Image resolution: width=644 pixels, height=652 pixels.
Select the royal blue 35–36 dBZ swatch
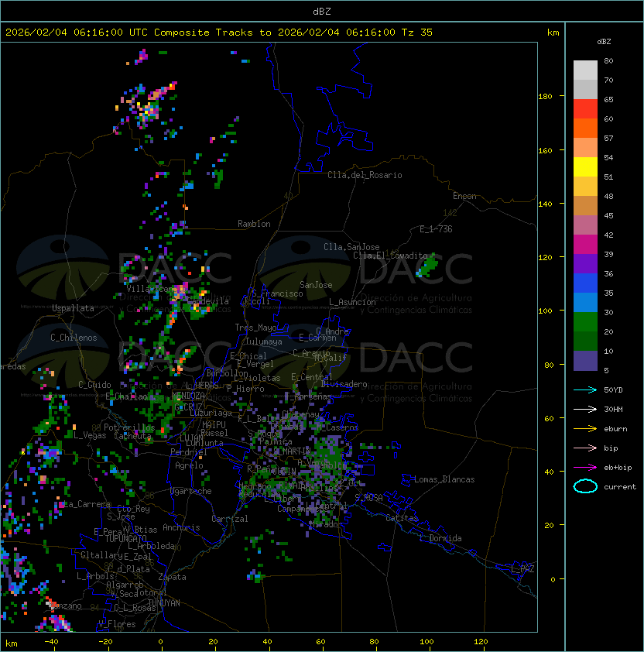(585, 283)
